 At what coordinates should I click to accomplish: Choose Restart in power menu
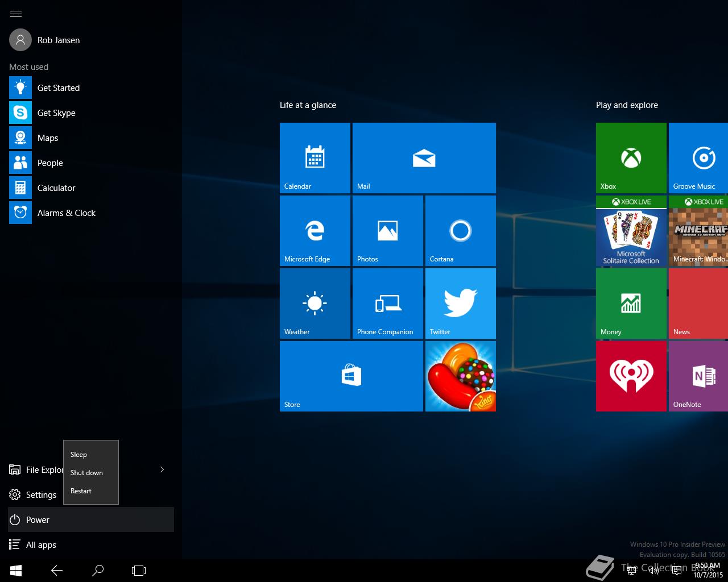click(91, 490)
